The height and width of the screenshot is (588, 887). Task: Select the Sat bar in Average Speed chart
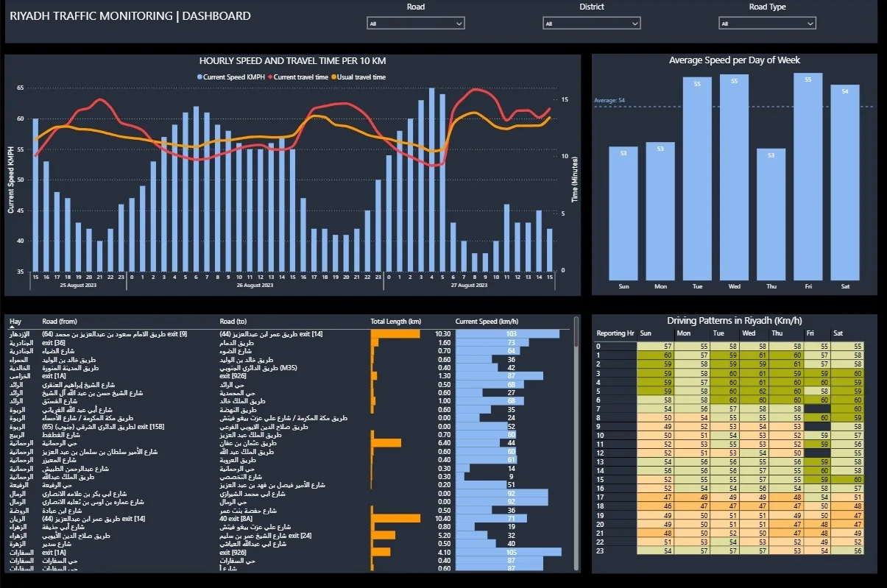point(845,183)
